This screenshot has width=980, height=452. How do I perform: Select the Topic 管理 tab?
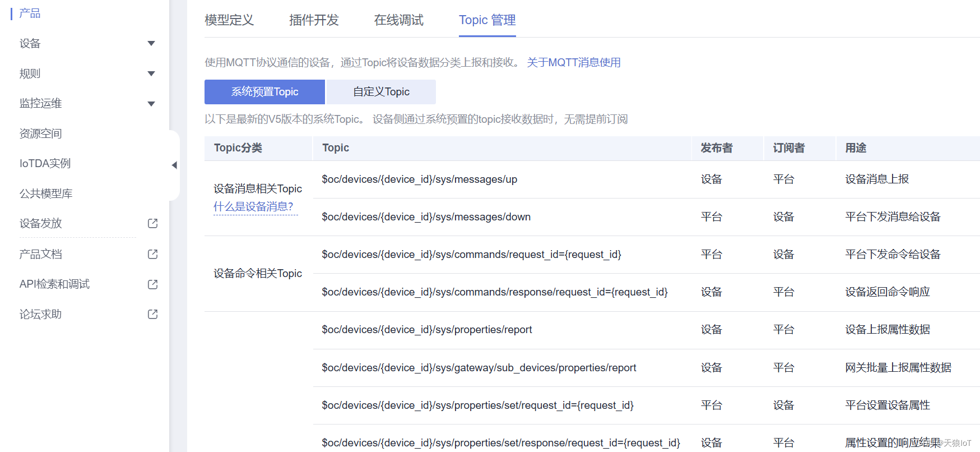tap(487, 20)
